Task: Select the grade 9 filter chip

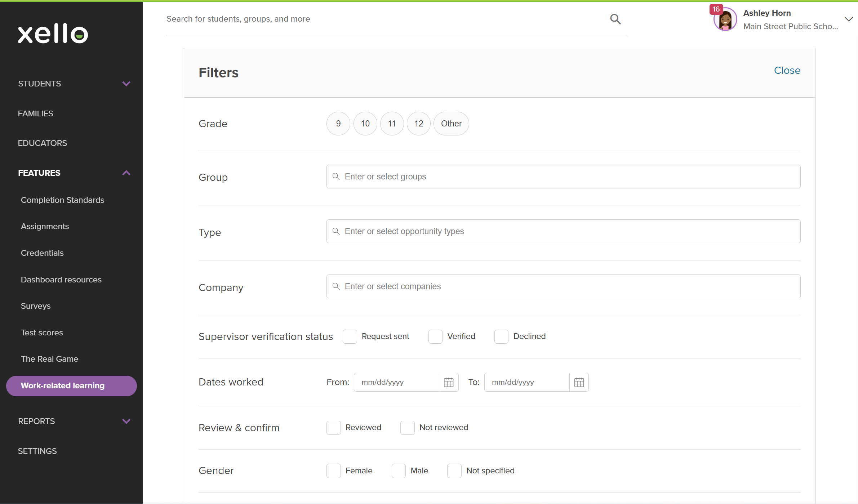Action: pyautogui.click(x=338, y=124)
